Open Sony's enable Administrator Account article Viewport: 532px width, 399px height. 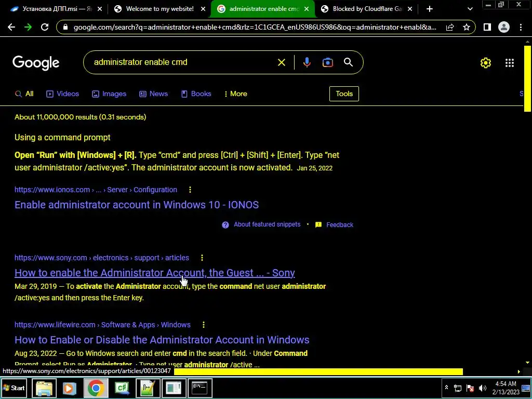coord(155,273)
